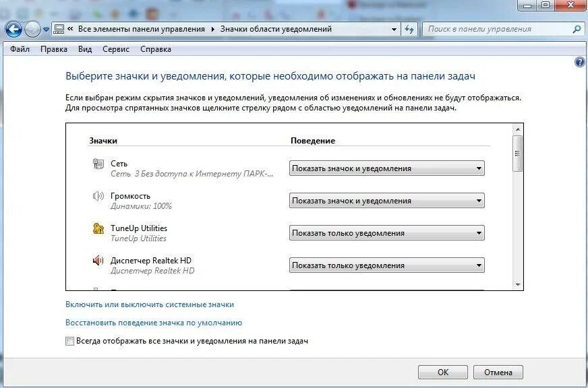Refresh the page with the refresh icon
The image size is (588, 388).
pyautogui.click(x=409, y=29)
